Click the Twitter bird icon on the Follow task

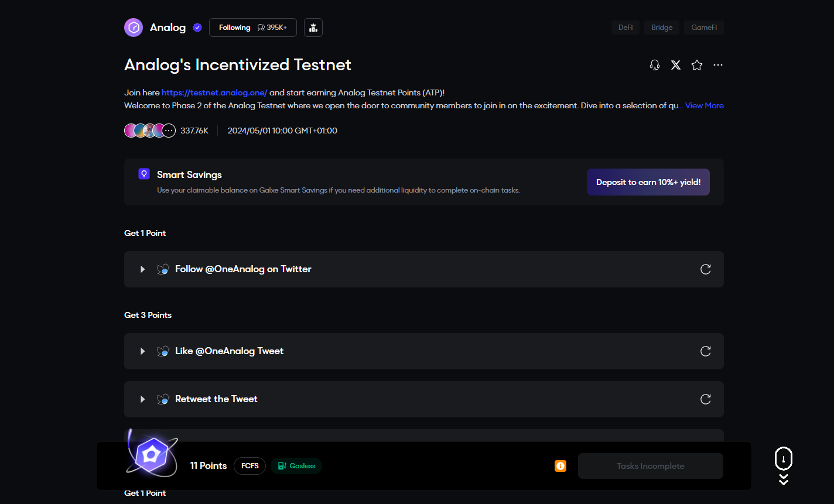pos(163,269)
